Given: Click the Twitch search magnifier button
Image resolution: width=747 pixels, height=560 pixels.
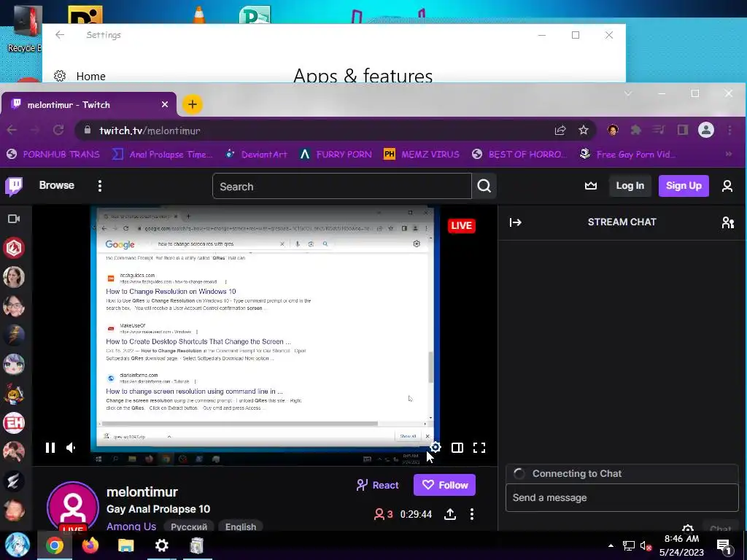Looking at the screenshot, I should tap(484, 186).
